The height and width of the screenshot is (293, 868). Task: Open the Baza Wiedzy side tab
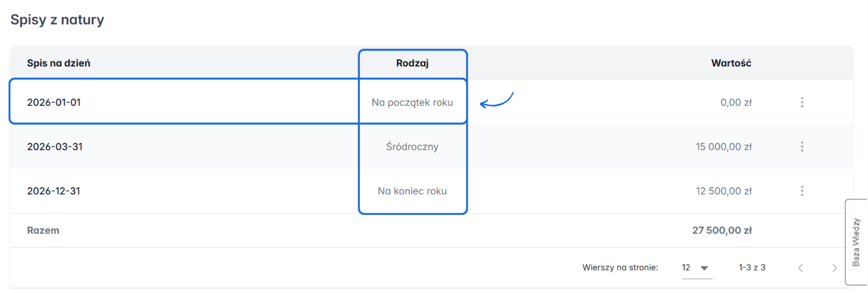856,239
